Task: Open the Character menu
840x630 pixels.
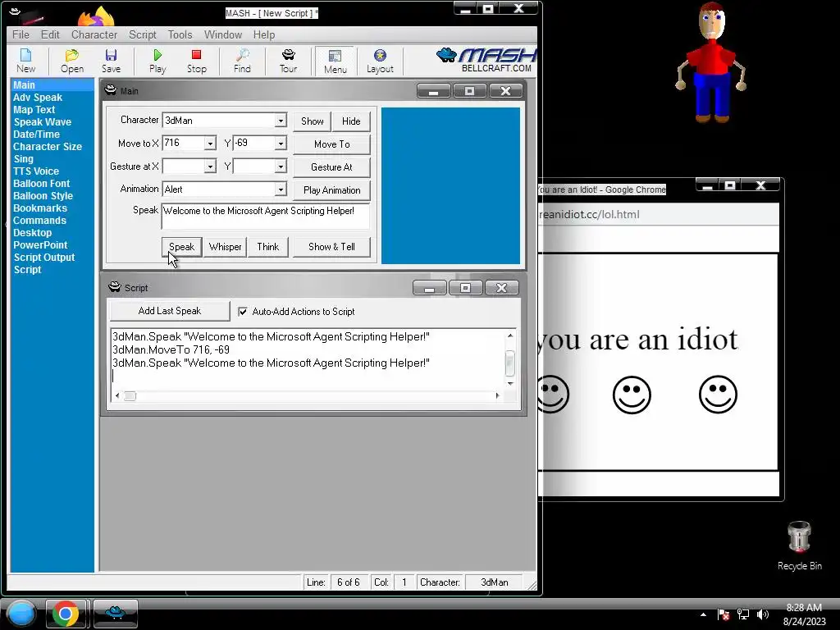Action: (x=94, y=34)
